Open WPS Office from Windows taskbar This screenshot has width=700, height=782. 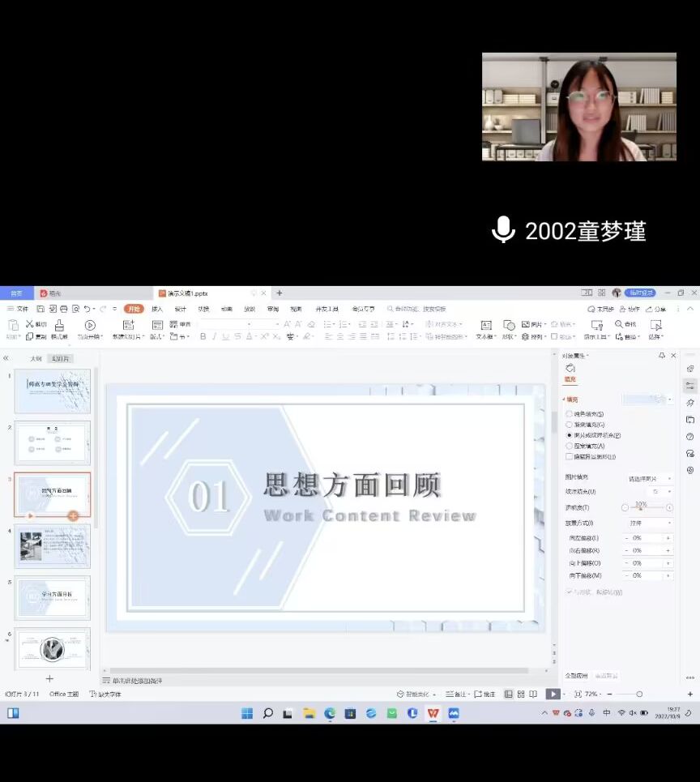pyautogui.click(x=433, y=713)
